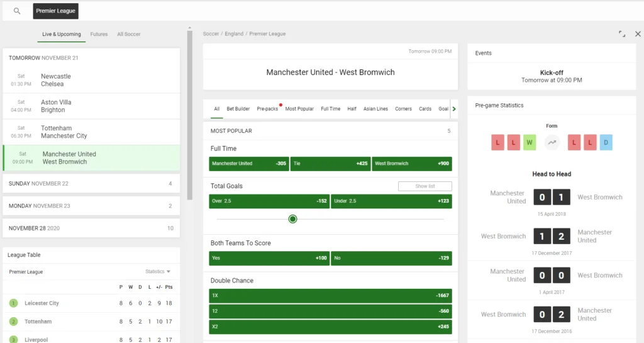Open Full Time tab
Viewport: 644px width, 343px height.
(x=331, y=109)
